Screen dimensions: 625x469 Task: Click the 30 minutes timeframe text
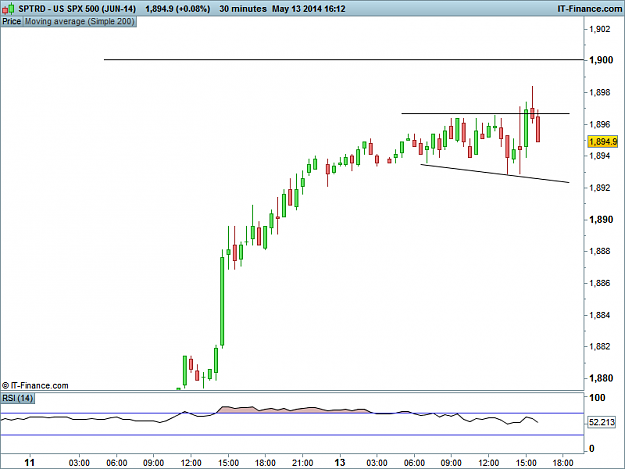coord(242,8)
